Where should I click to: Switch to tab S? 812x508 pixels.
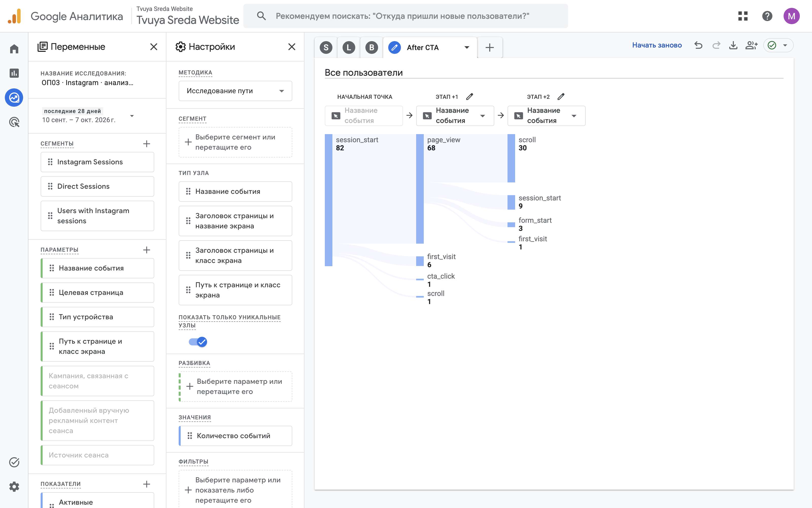(326, 48)
